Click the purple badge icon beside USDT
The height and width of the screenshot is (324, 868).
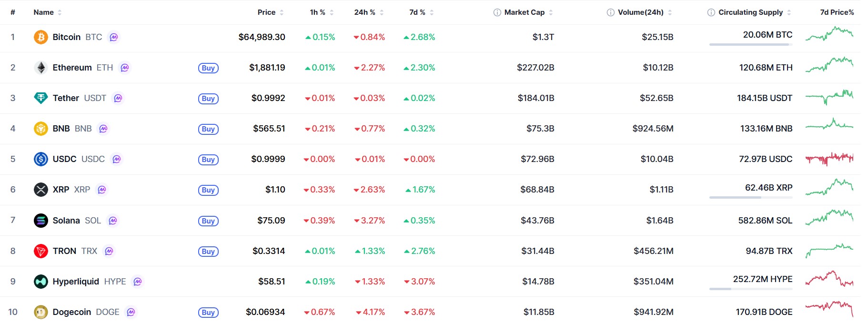click(118, 98)
